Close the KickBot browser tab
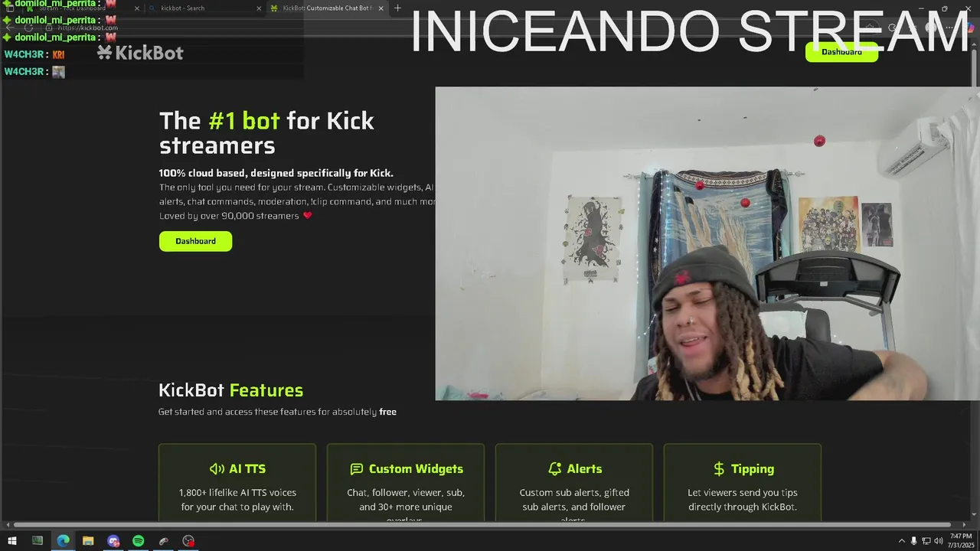The width and height of the screenshot is (980, 551). coord(380,8)
